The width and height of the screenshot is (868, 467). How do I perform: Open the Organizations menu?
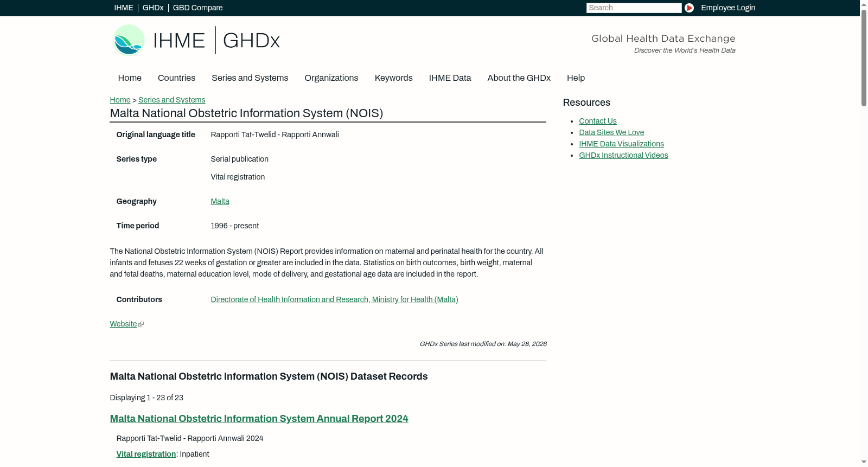[331, 78]
